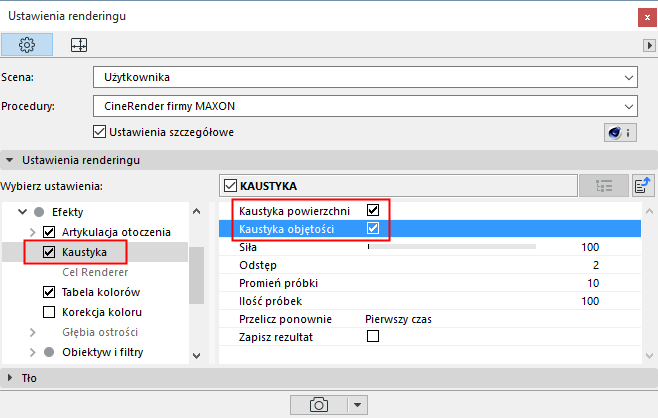The width and height of the screenshot is (658, 418).
Task: Select the Korekcja koloru label
Action: [x=102, y=312]
